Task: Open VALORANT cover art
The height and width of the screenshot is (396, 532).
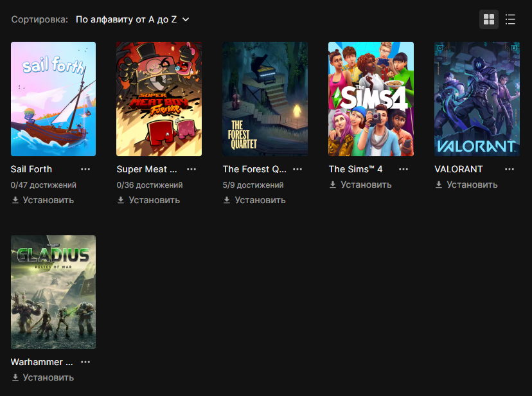Action: (x=477, y=99)
